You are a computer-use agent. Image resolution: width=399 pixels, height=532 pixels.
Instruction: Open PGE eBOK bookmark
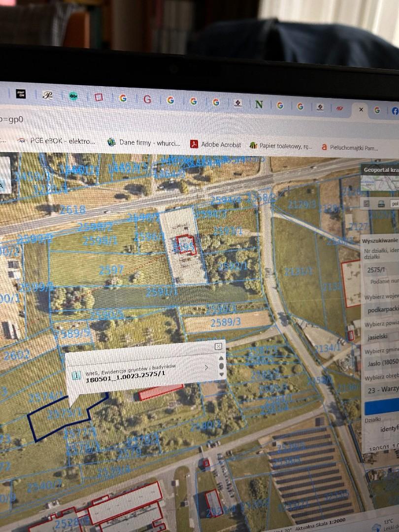tap(57, 141)
